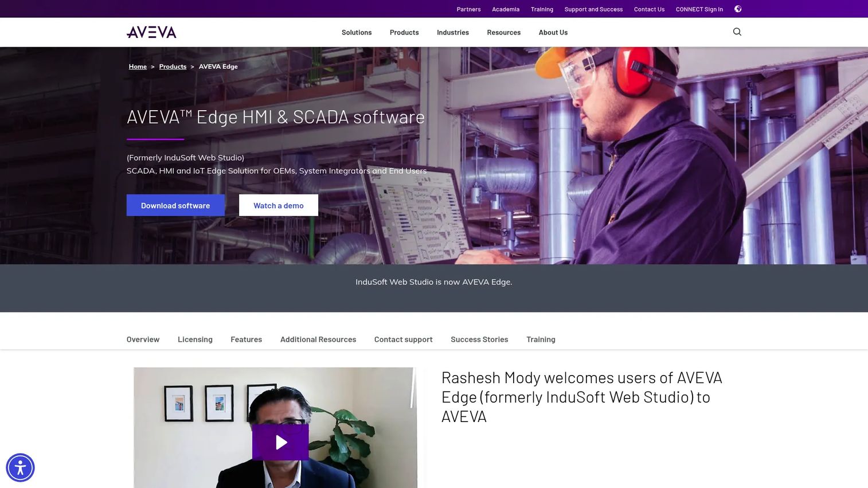Click Contact Us in the top bar

pyautogui.click(x=649, y=9)
